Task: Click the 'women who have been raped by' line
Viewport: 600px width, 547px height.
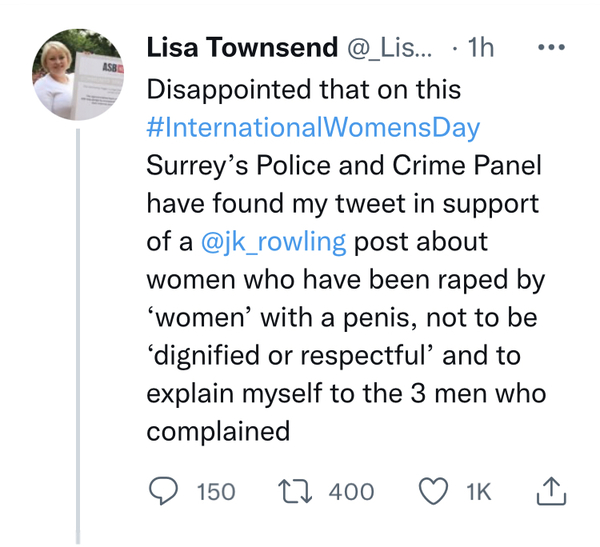Action: pyautogui.click(x=345, y=279)
